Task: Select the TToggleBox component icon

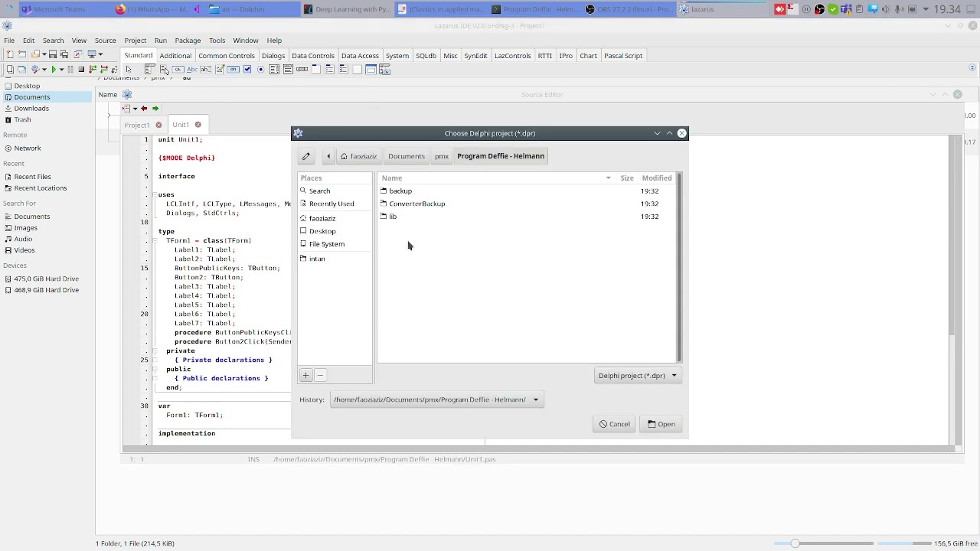Action: pyautogui.click(x=234, y=69)
